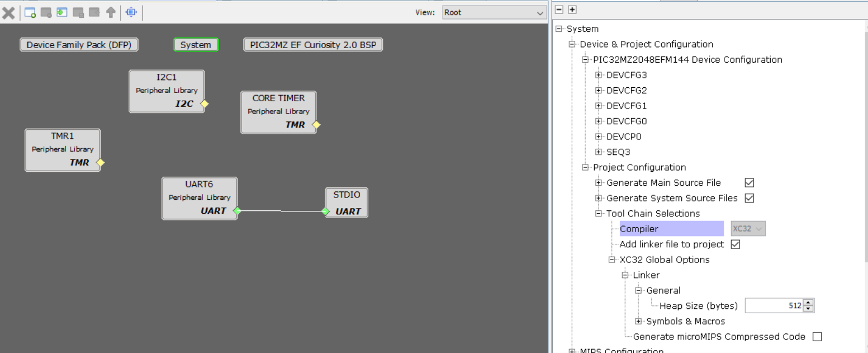Click the CORE TIMER yellow diamond connector
This screenshot has height=353, width=868.
316,125
